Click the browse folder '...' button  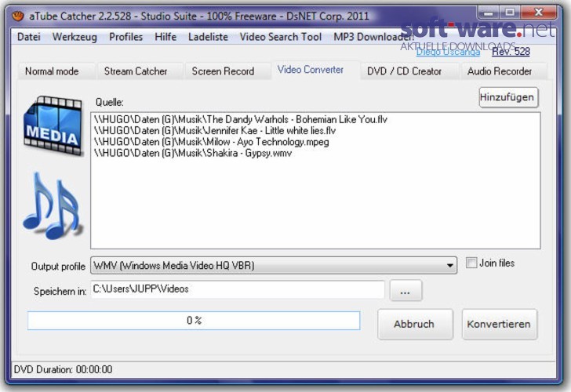406,290
